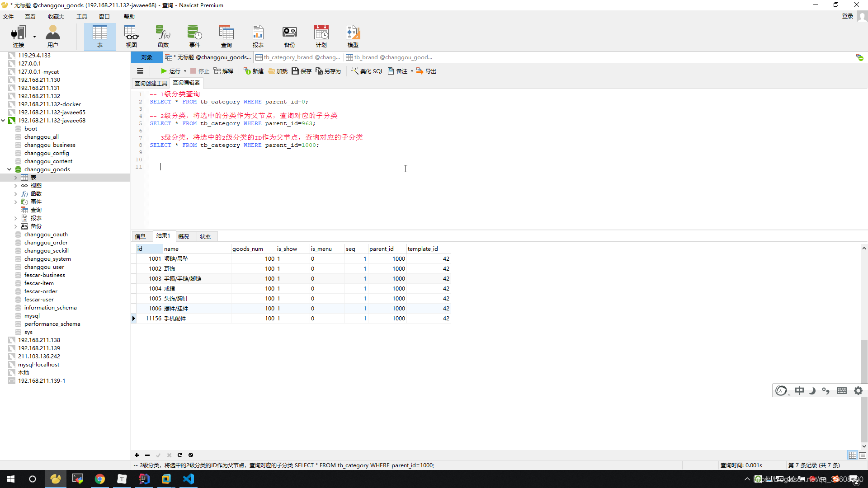
Task: Refresh the result grid
Action: 180,455
